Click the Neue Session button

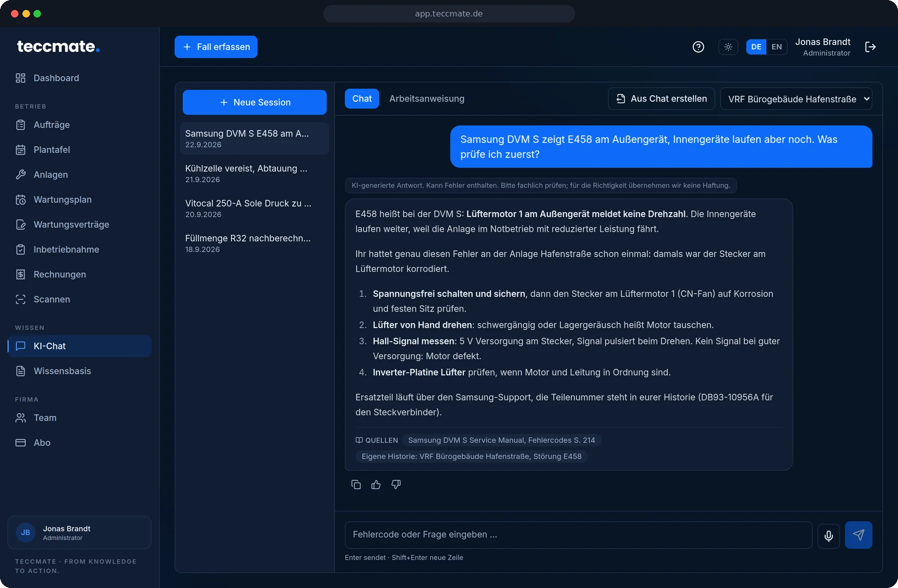pos(254,102)
